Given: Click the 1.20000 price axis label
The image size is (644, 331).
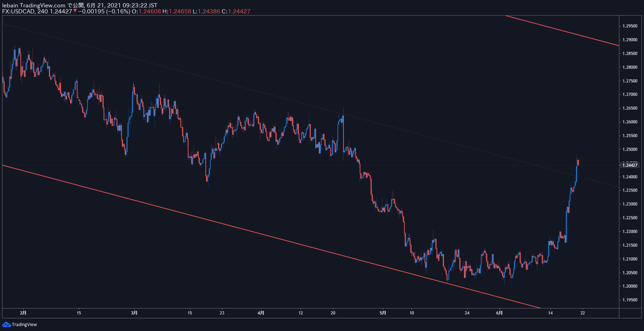Looking at the screenshot, I should coord(630,286).
